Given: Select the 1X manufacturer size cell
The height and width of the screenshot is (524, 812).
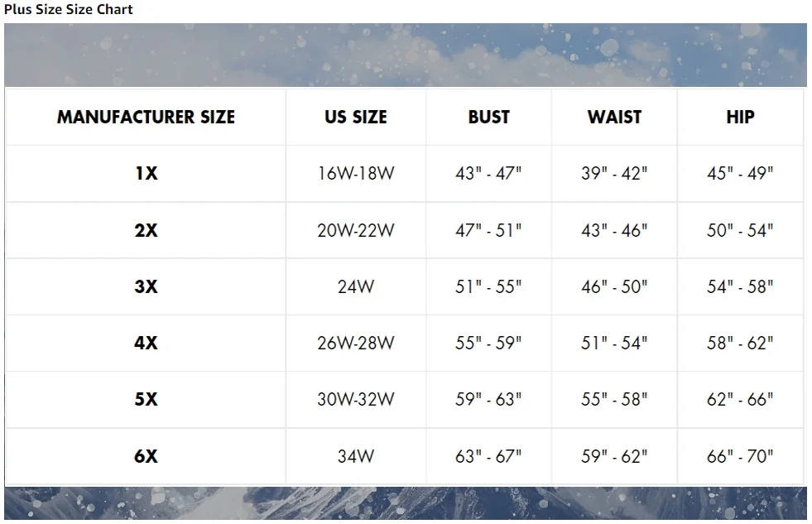Looking at the screenshot, I should click(146, 174).
